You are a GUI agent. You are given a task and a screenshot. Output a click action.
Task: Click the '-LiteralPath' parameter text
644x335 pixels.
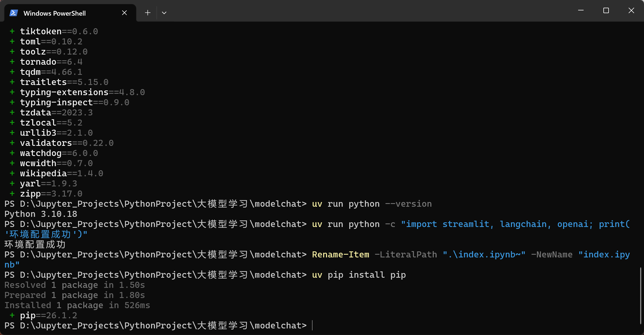click(x=406, y=254)
